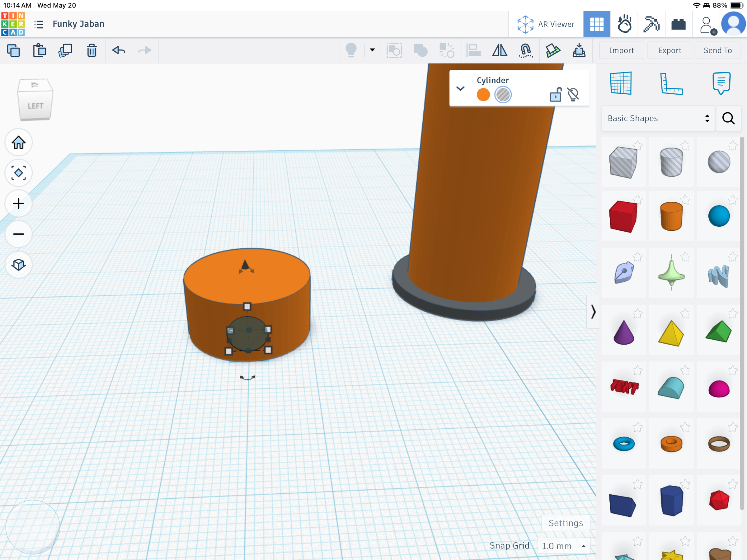The width and height of the screenshot is (747, 560).
Task: Zoom in with the plus button
Action: coord(19,203)
